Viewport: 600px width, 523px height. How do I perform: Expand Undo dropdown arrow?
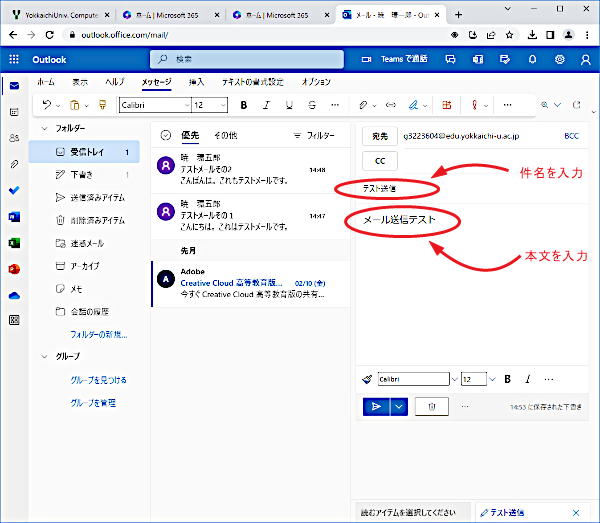(x=58, y=106)
